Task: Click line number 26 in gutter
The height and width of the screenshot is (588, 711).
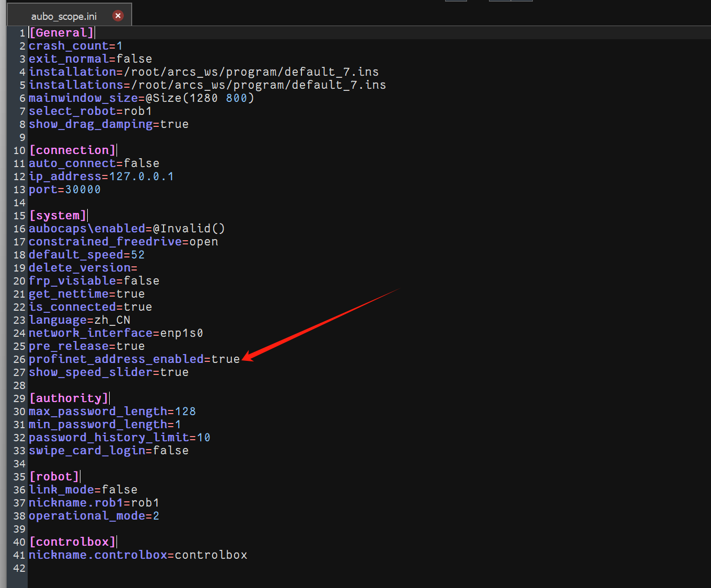Action: 19,359
